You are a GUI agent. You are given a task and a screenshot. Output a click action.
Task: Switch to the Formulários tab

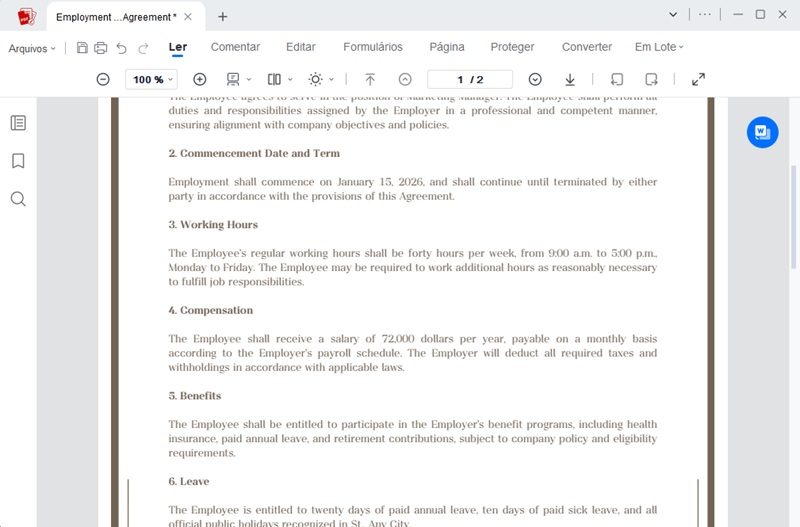pyautogui.click(x=373, y=47)
